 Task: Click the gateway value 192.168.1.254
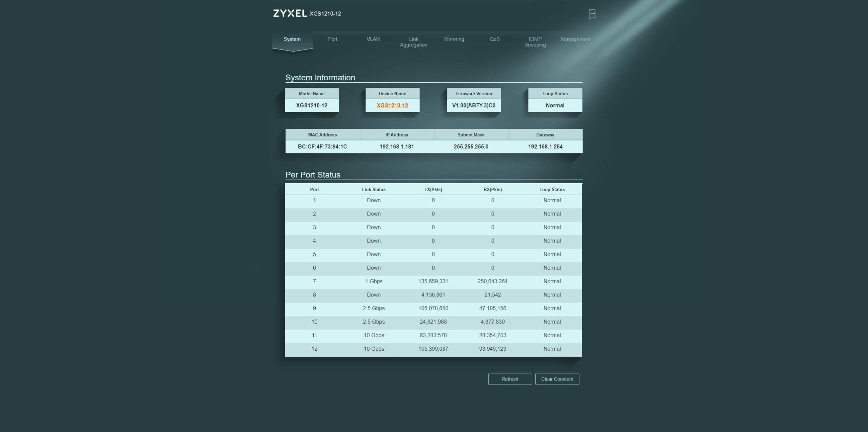coord(545,147)
